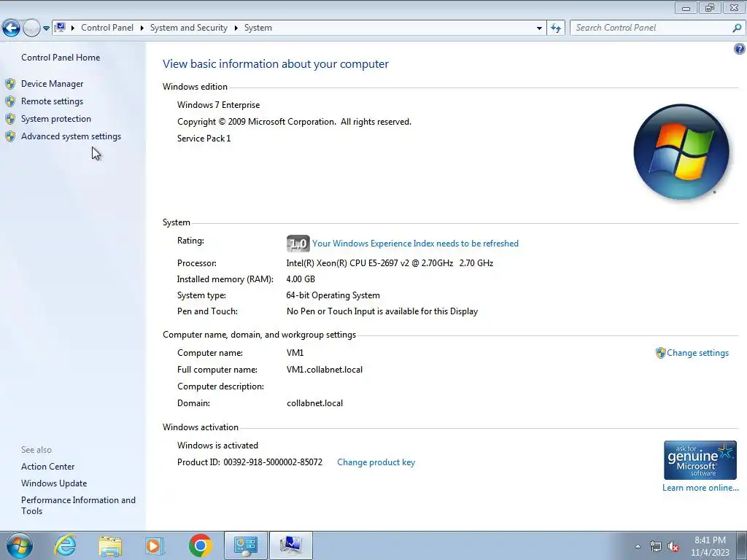Screen dimensions: 747x560
Task: Open Windows Experience Index refresh link
Action: pos(415,244)
